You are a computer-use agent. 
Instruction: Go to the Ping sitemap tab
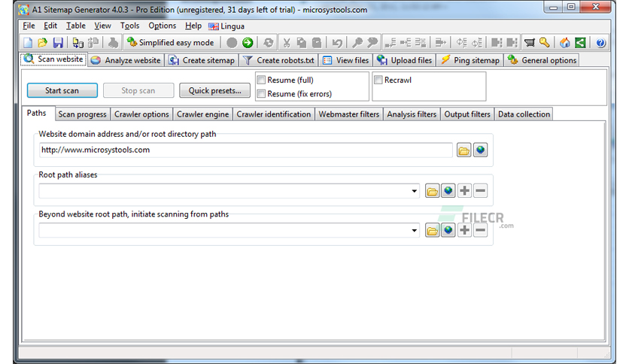tap(470, 60)
